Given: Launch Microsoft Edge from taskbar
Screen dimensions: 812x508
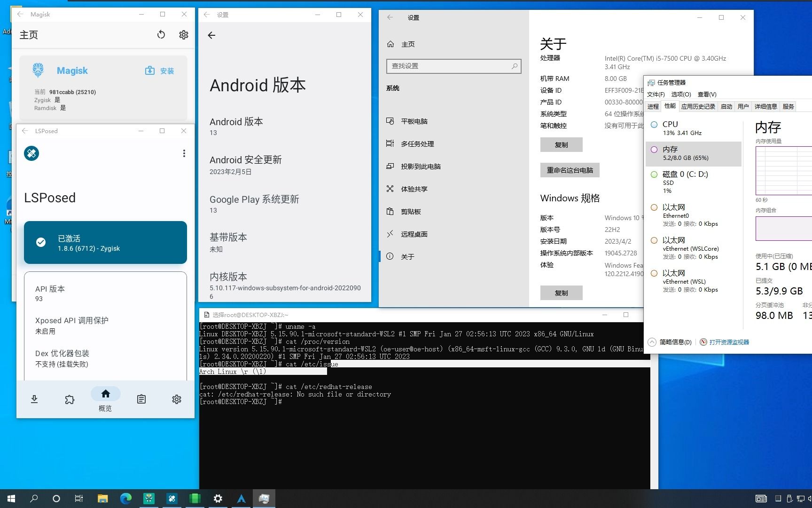Looking at the screenshot, I should (x=125, y=499).
